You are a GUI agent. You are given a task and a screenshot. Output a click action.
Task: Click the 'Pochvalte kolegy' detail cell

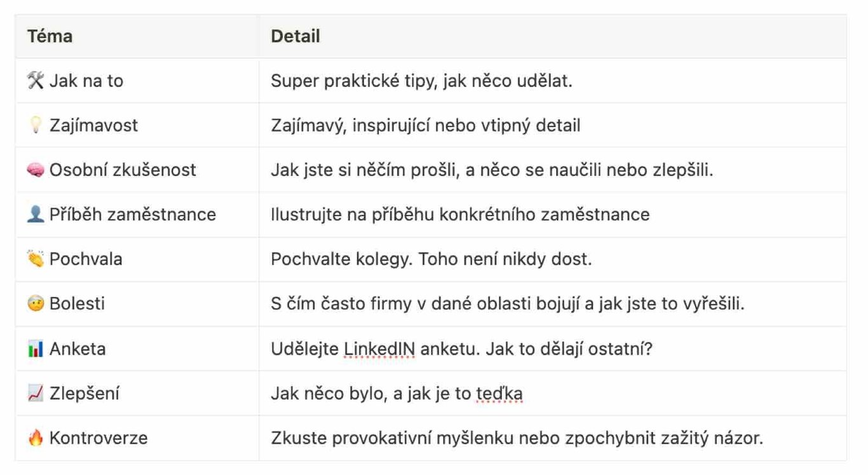tap(431, 259)
